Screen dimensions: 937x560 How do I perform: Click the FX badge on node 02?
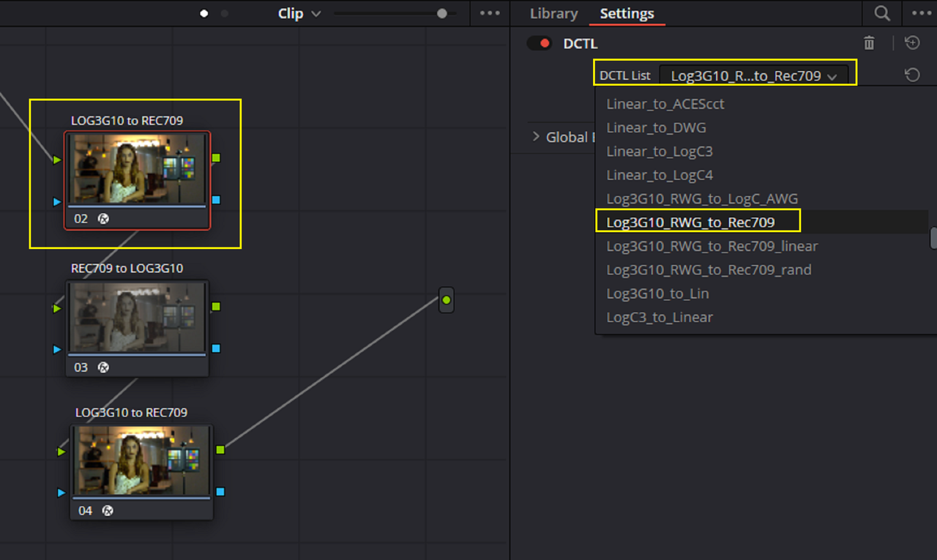pyautogui.click(x=103, y=218)
